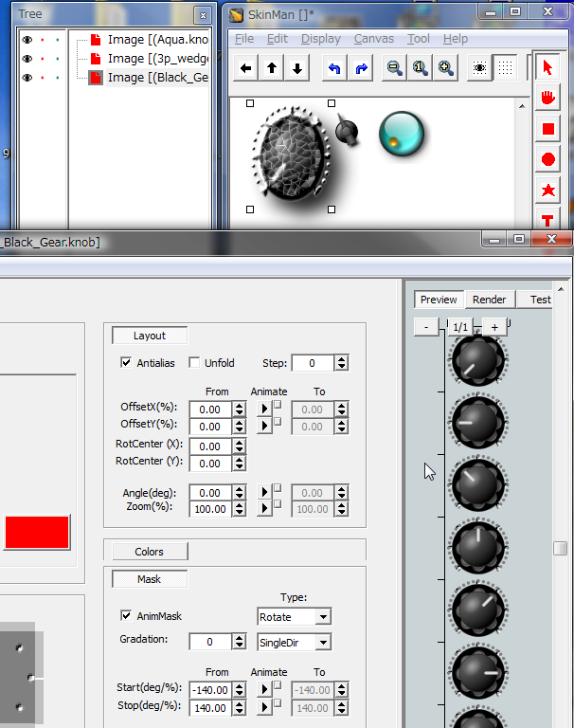Image resolution: width=574 pixels, height=728 pixels.
Task: Switch to the Render tab
Action: (x=489, y=300)
